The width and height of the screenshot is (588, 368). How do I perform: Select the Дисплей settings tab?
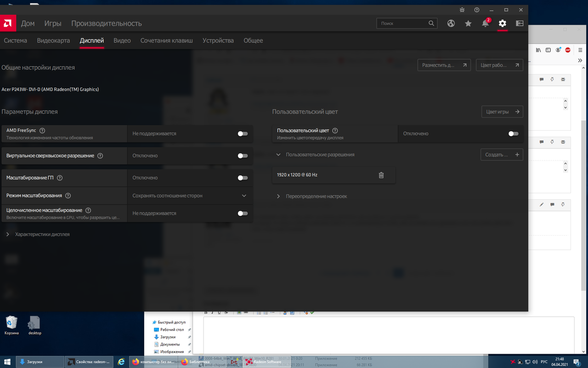point(92,40)
